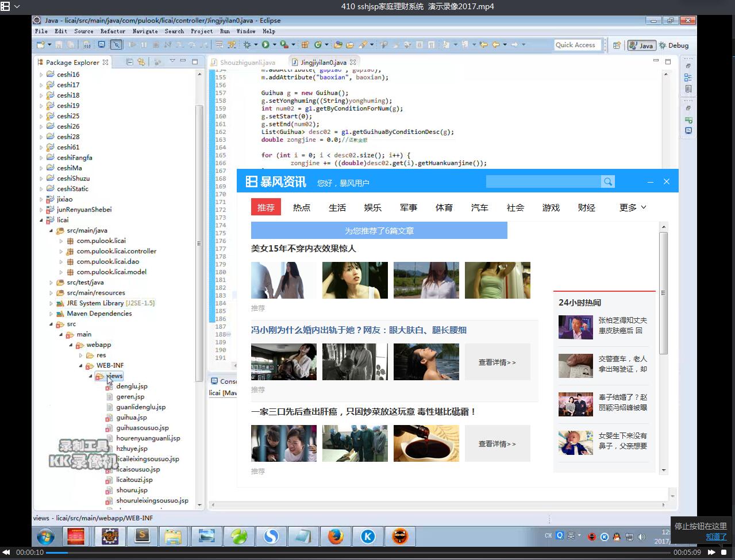This screenshot has width=735, height=560.
Task: Click the New Java Class green icon
Action: (319, 45)
